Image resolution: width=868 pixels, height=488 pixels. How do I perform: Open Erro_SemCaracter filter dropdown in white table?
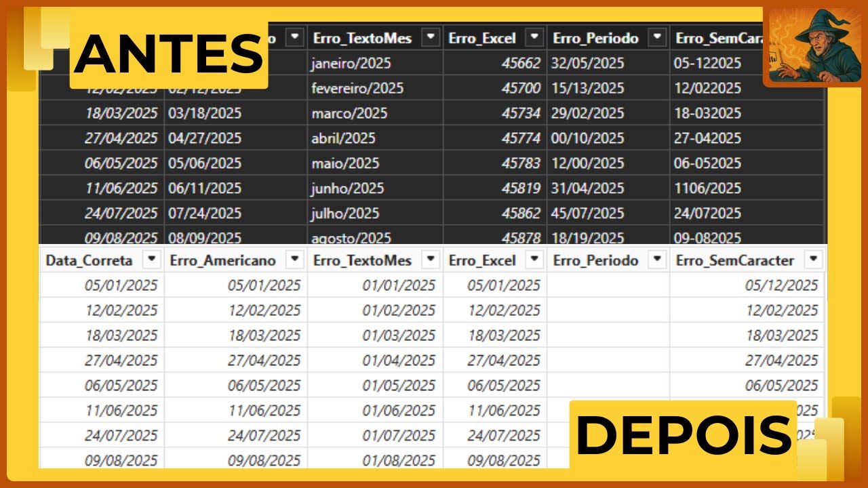[x=813, y=260]
